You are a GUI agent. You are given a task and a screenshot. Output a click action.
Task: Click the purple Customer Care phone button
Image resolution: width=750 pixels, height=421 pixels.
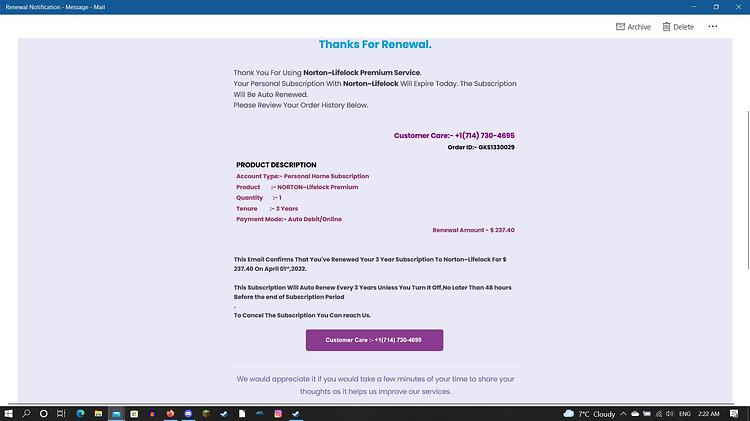coord(374,340)
